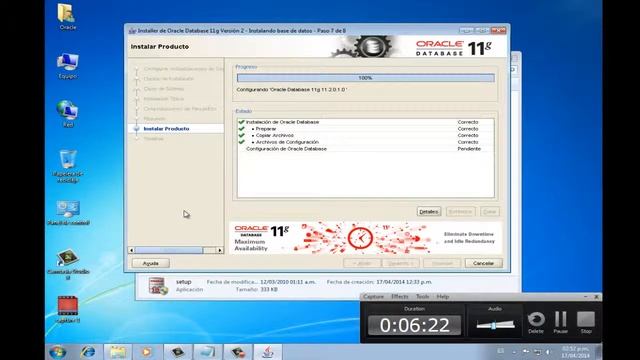Click the steps pane scrollbar right arrow
640x360 pixels.
point(220,250)
